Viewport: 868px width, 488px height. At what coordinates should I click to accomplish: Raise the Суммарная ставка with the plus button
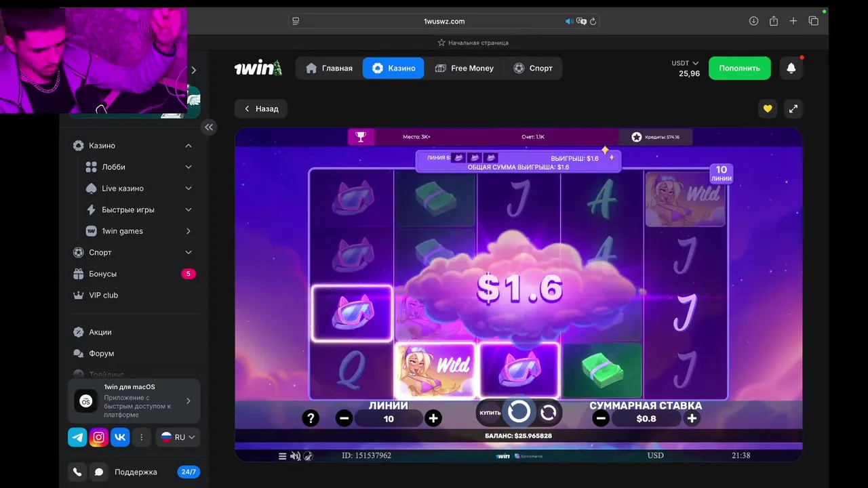point(692,418)
